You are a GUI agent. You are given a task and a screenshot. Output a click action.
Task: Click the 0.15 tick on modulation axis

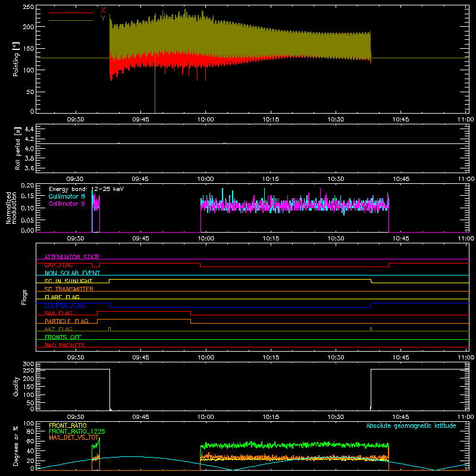click(27, 196)
